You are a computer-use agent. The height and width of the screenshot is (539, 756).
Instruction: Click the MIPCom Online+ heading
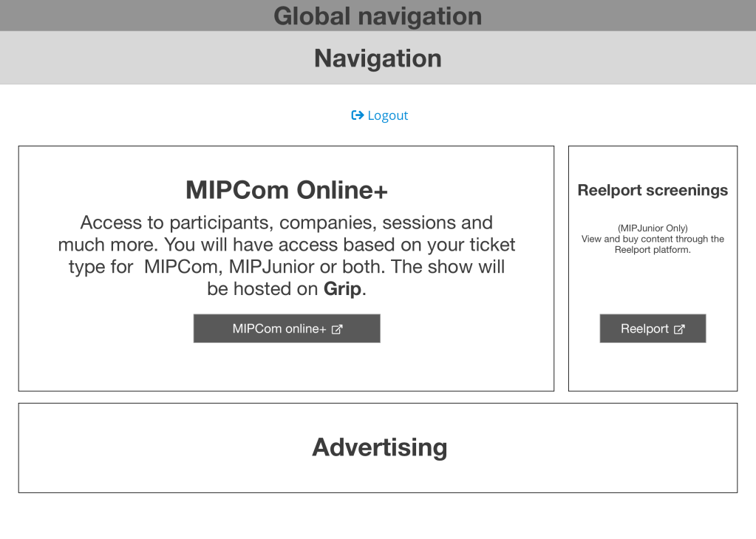(287, 191)
